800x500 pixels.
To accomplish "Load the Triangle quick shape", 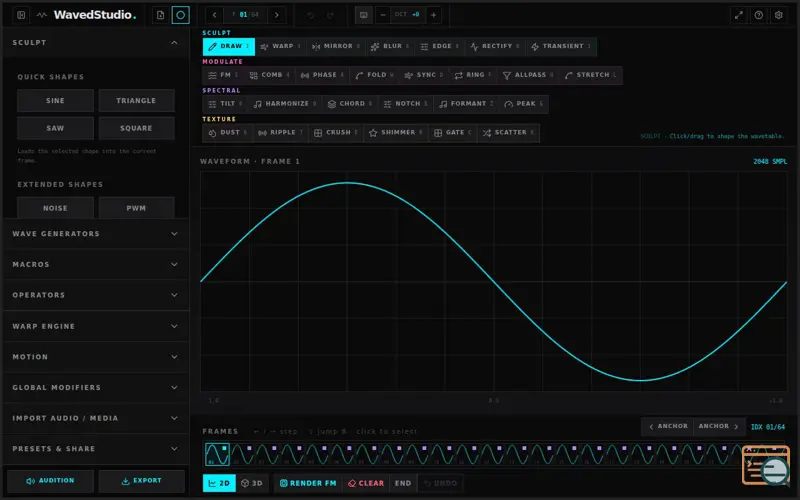I will (136, 101).
